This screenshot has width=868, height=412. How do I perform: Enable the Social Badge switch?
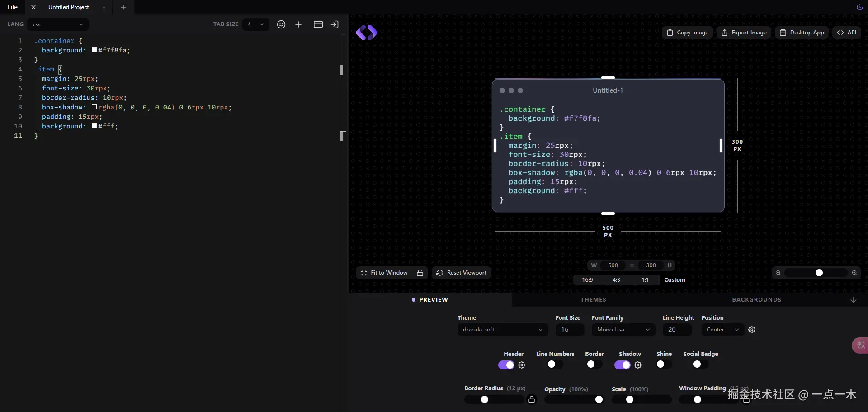[x=701, y=364]
